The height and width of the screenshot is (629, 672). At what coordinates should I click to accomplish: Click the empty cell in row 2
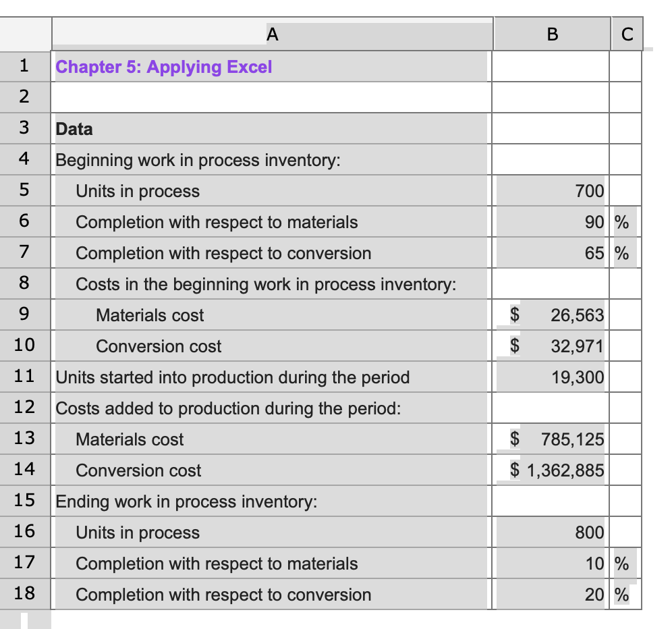click(270, 97)
